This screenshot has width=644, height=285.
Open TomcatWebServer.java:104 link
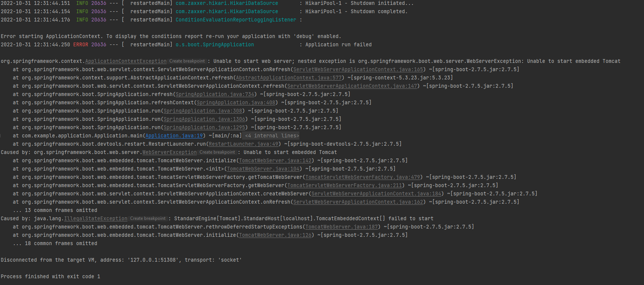point(263,169)
